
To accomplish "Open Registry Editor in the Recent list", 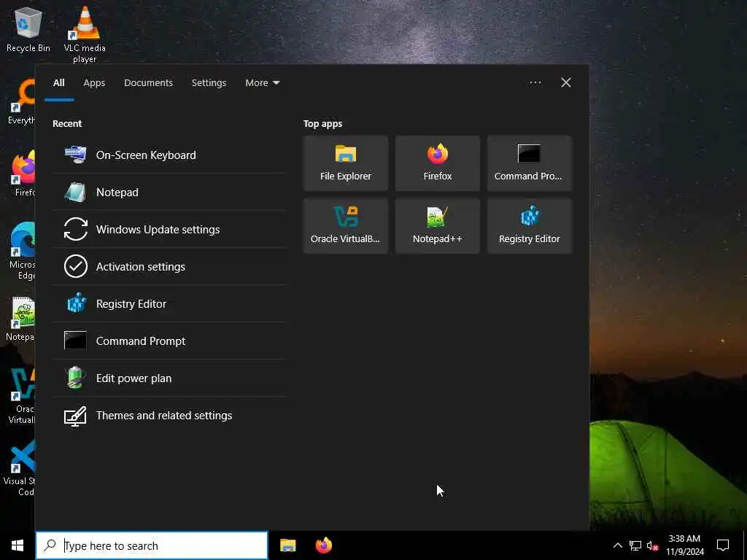I will point(169,304).
